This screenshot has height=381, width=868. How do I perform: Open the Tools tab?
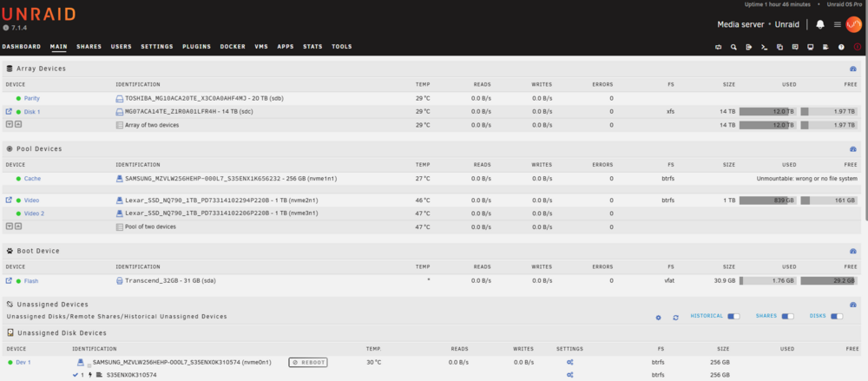341,47
